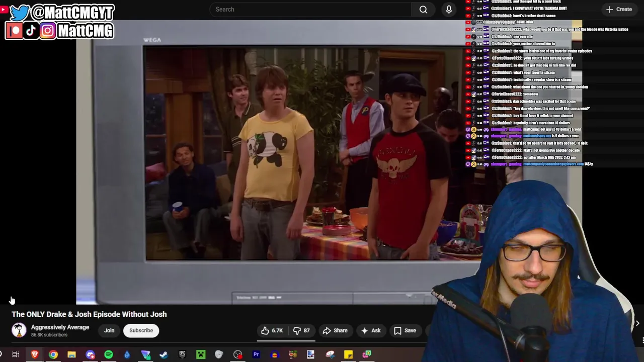The image size is (644, 362).
Task: Click the 86.8K subscribers text
Action: pyautogui.click(x=49, y=335)
